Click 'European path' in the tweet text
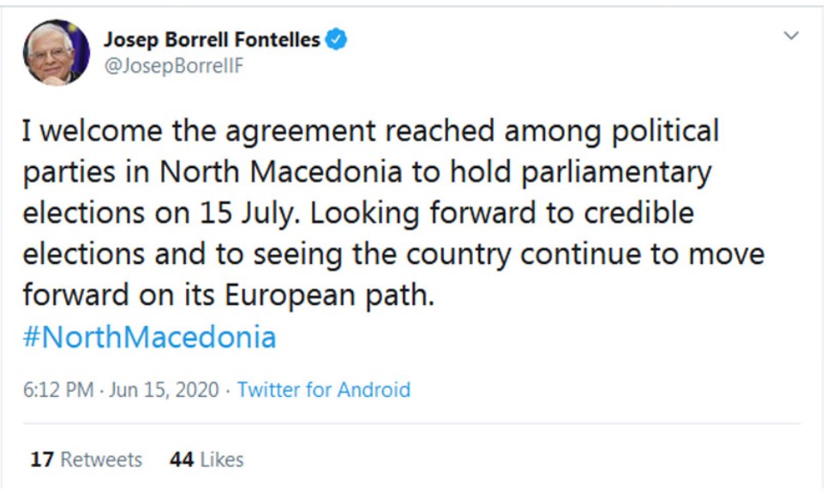 pos(329,295)
